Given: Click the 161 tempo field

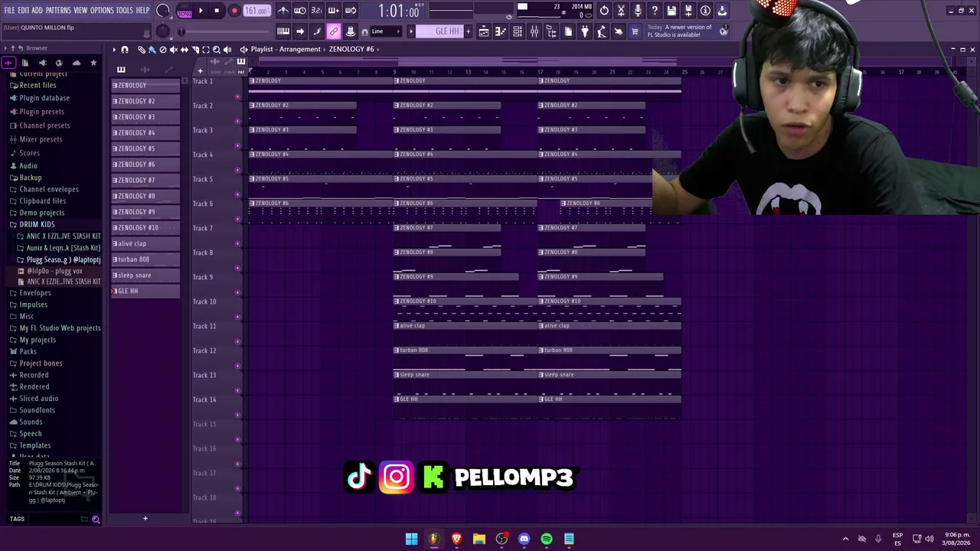Looking at the screenshot, I should [x=256, y=11].
